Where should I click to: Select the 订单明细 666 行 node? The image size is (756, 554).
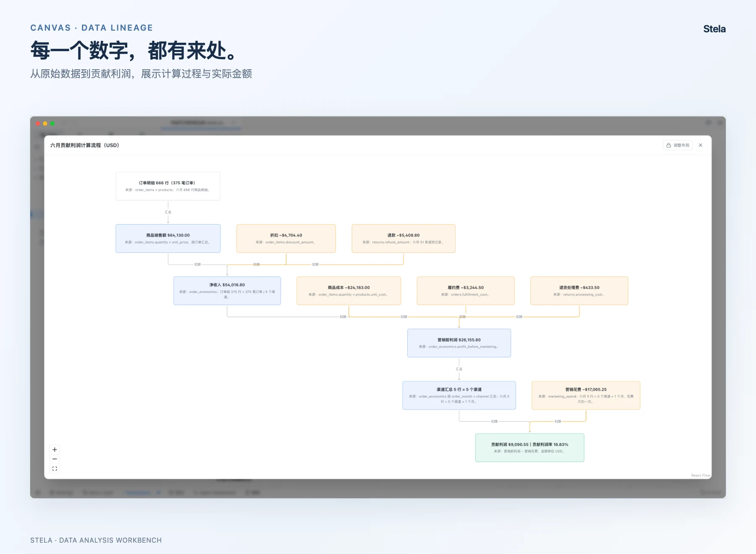pyautogui.click(x=168, y=186)
